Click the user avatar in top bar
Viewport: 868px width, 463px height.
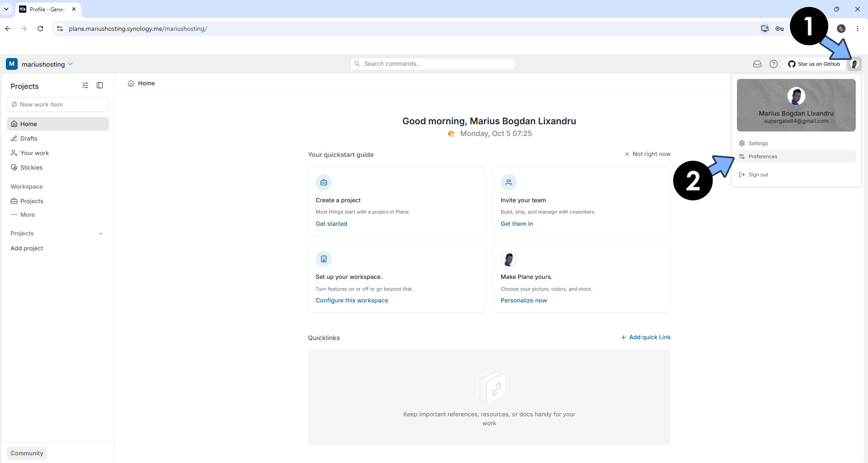coord(854,64)
